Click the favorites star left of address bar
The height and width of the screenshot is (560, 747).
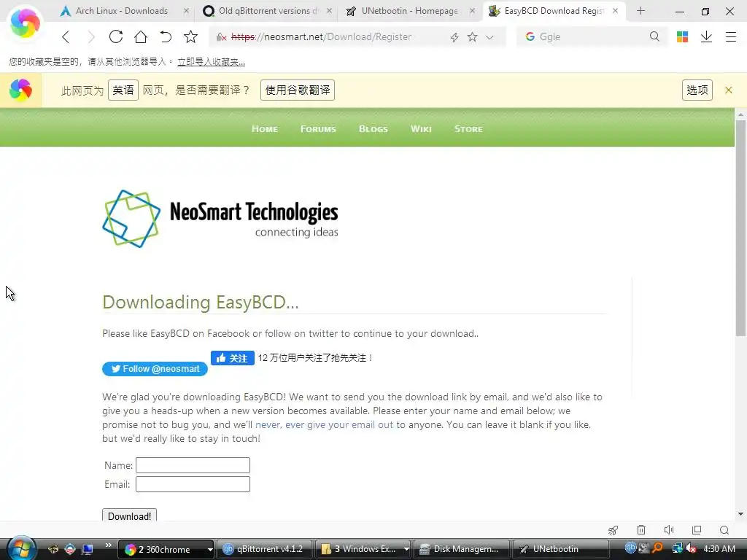coord(190,36)
